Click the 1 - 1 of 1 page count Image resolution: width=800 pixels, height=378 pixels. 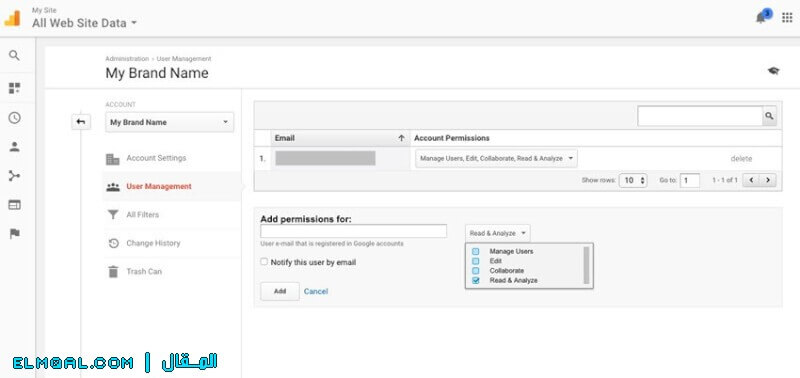point(724,180)
